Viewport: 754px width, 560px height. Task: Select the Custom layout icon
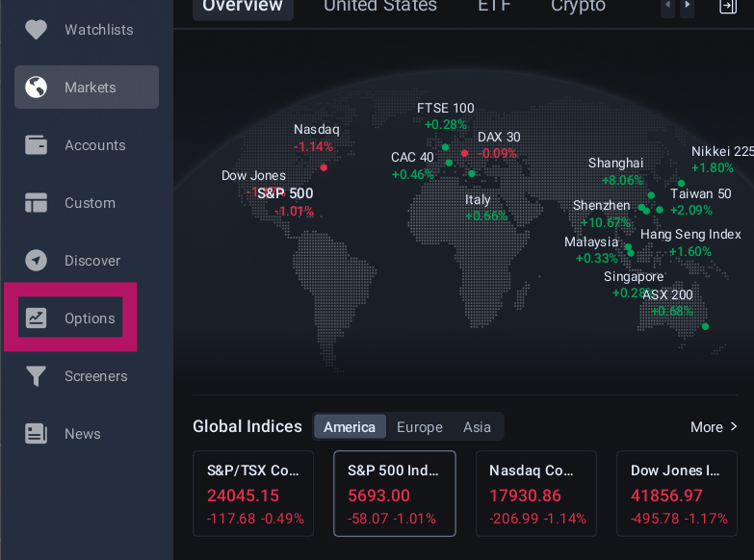(36, 202)
